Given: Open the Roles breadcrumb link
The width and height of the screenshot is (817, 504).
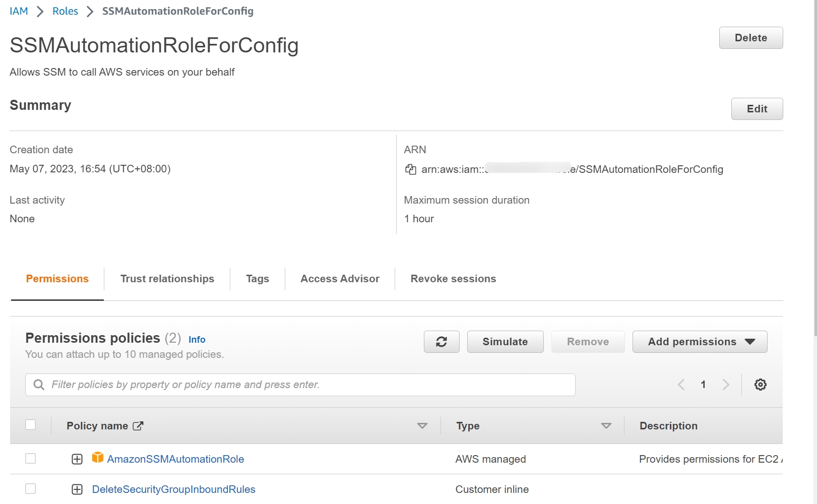Looking at the screenshot, I should [x=65, y=11].
